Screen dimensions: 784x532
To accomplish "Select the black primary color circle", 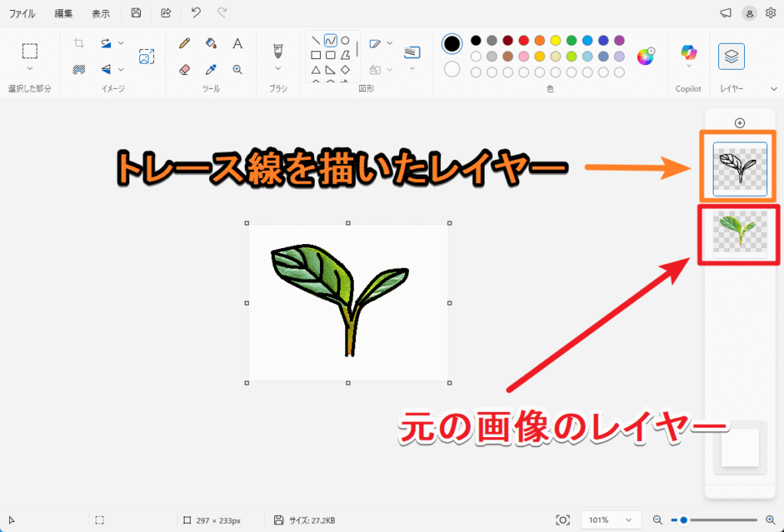I will [452, 44].
